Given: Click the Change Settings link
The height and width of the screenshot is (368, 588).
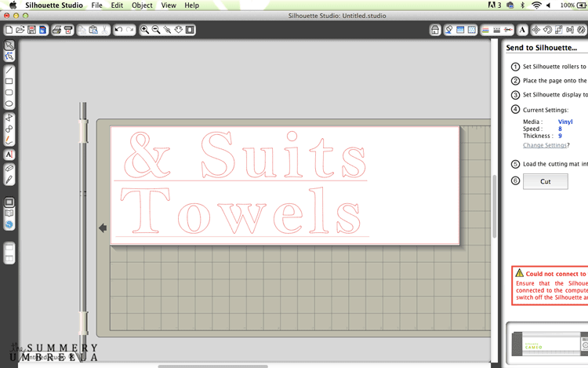Looking at the screenshot, I should coord(545,145).
